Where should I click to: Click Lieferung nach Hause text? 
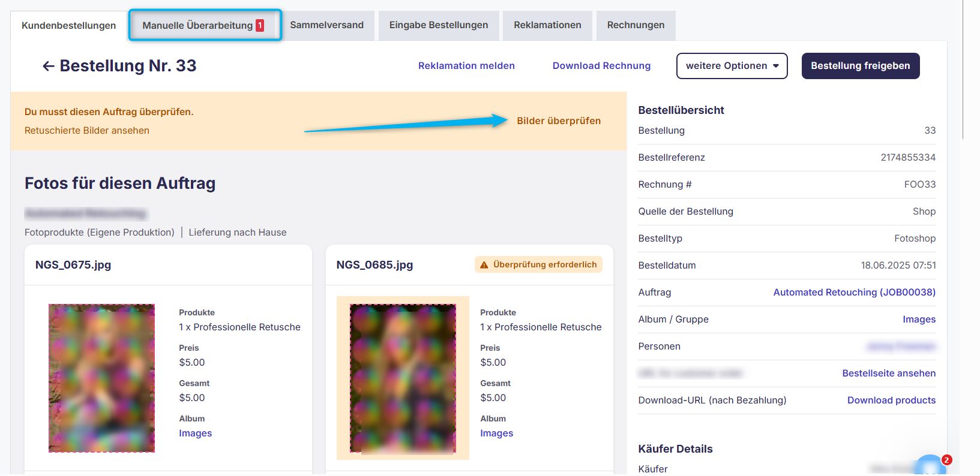click(x=238, y=233)
